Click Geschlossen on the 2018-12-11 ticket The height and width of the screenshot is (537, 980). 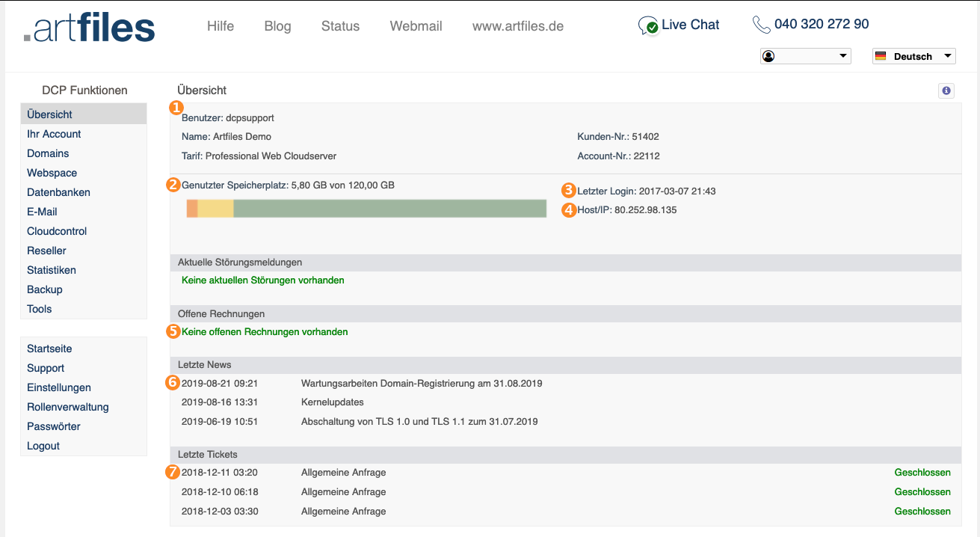pyautogui.click(x=922, y=472)
